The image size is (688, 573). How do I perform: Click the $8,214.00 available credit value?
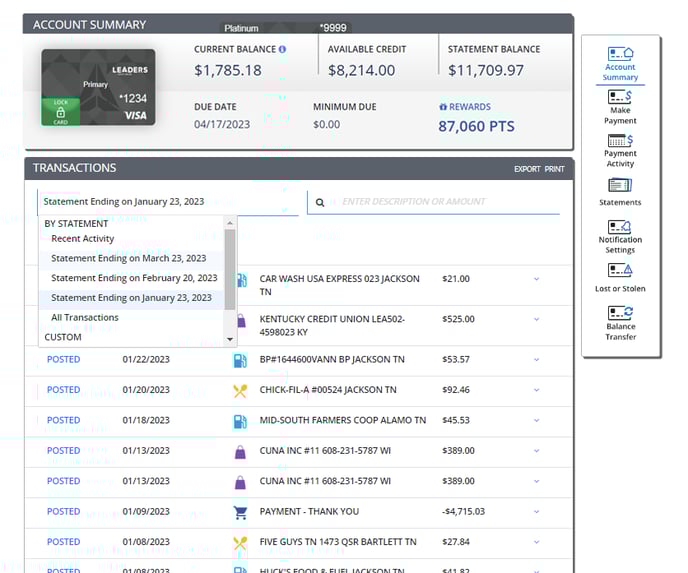coord(362,70)
